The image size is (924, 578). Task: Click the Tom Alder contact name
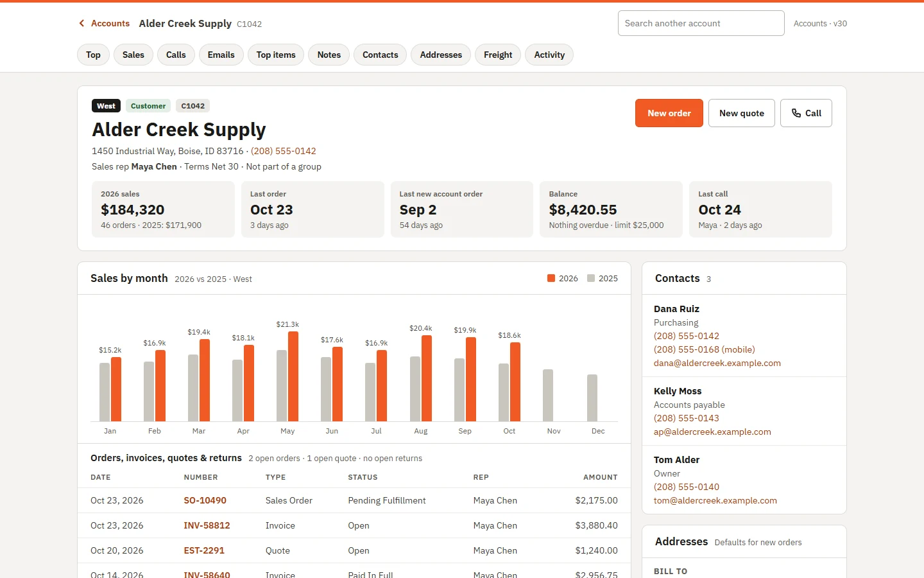[x=676, y=460]
